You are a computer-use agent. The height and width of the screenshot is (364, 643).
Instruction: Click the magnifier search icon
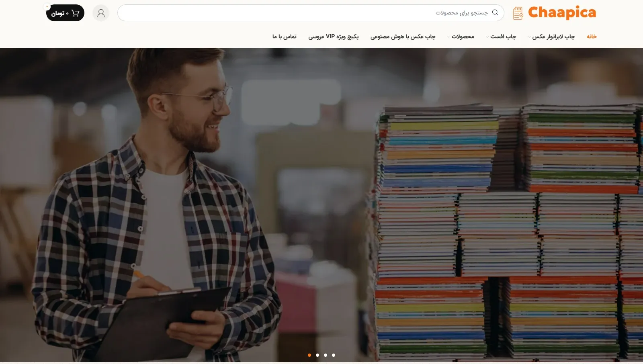[x=495, y=12]
